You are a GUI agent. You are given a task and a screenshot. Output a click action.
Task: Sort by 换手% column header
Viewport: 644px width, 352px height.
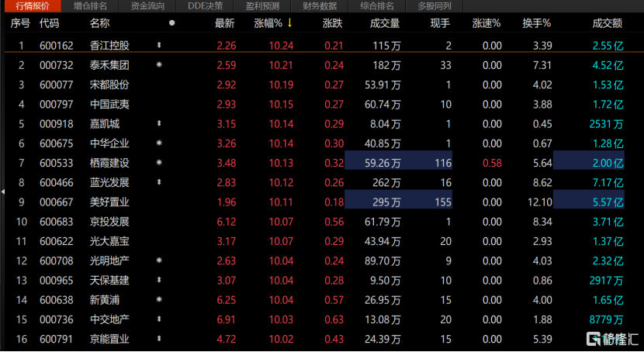coord(537,23)
